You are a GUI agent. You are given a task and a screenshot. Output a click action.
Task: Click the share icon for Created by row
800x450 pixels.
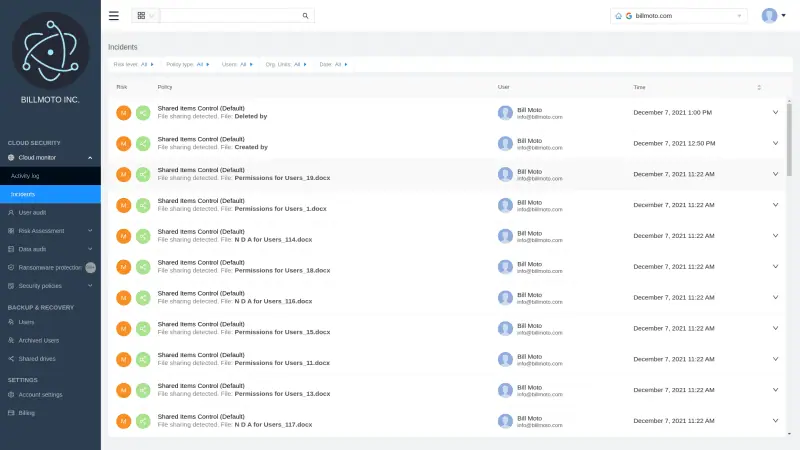point(143,143)
